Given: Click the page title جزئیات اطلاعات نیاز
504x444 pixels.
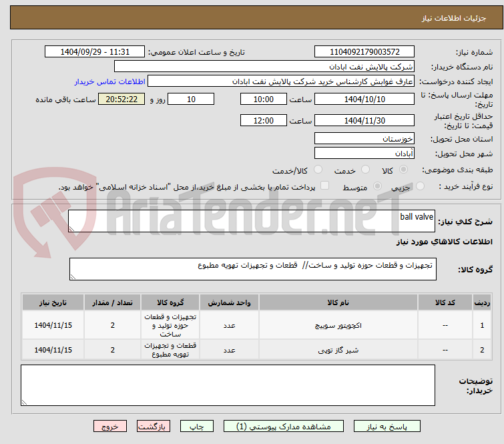Looking at the screenshot, I should pos(454,18).
